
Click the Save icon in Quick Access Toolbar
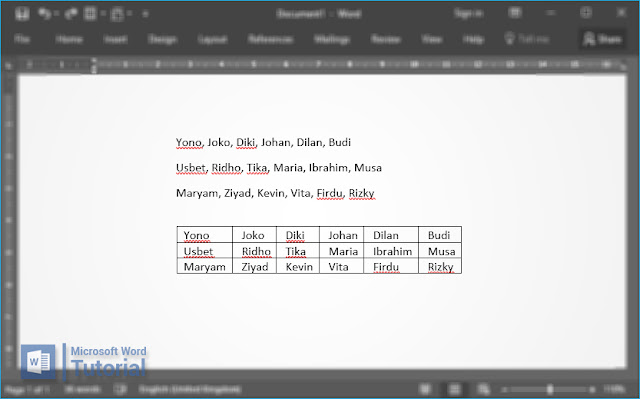point(22,14)
